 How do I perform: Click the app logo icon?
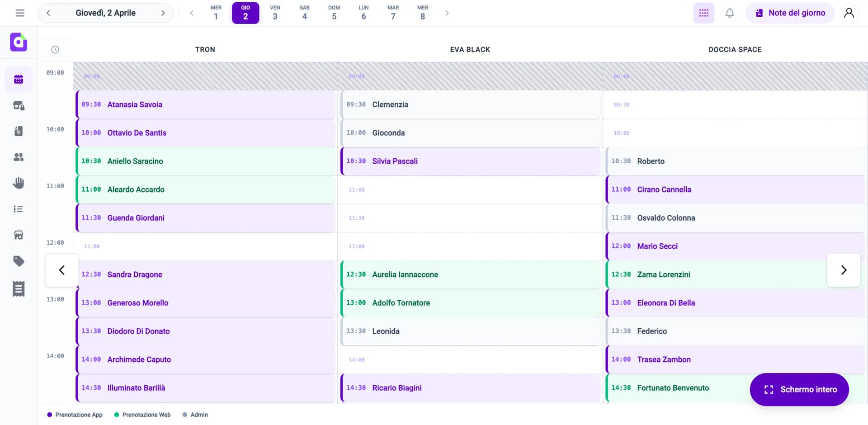coord(19,42)
